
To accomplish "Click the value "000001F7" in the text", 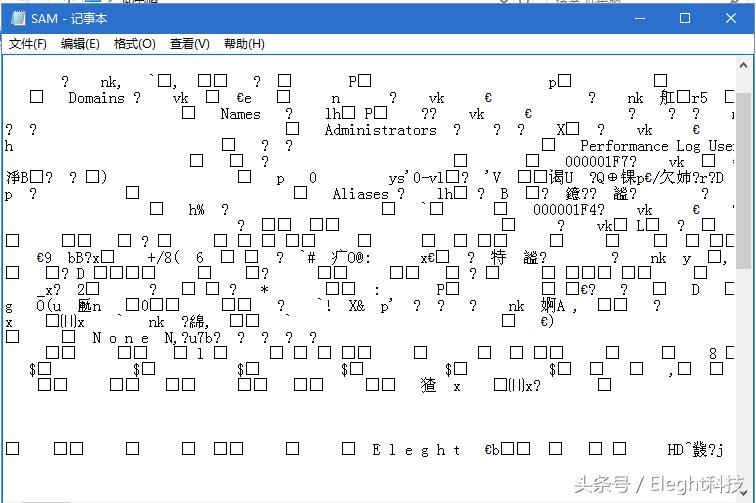I will point(596,162).
